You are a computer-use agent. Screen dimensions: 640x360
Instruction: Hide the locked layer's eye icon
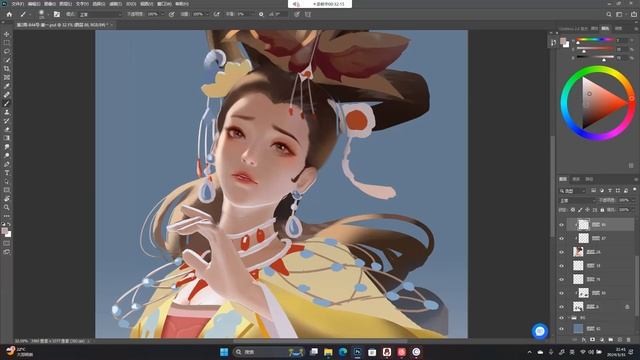pos(561,307)
